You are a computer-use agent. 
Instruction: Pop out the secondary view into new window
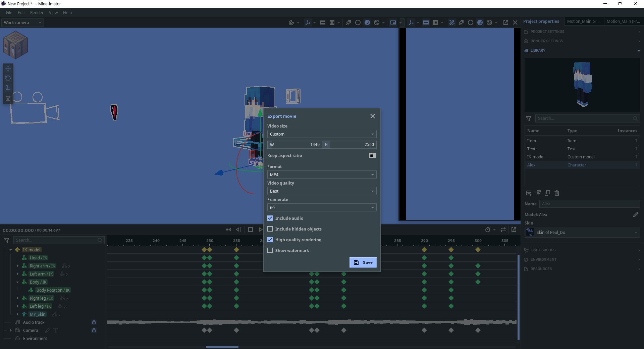(x=506, y=22)
